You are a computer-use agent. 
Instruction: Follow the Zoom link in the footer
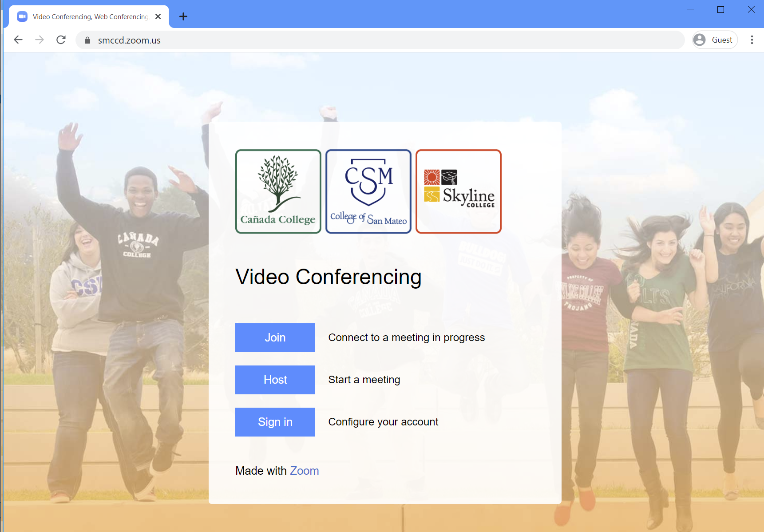tap(304, 471)
